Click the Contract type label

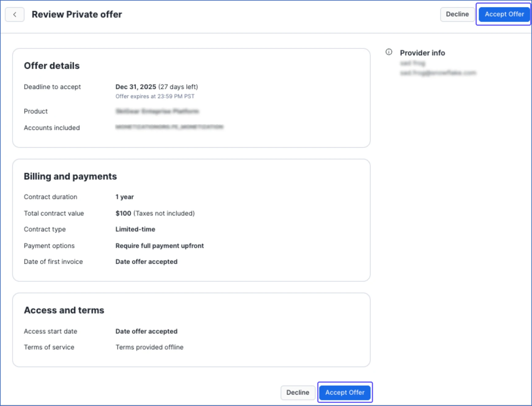pos(45,229)
